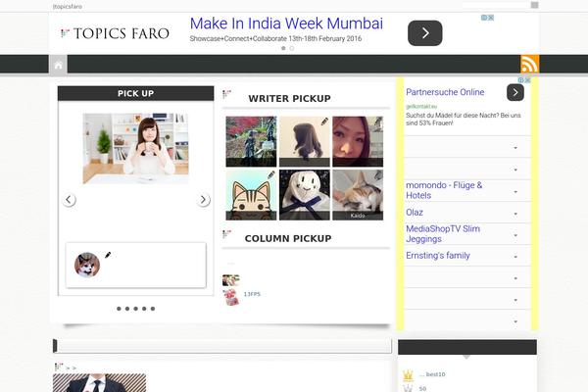Open Partnersuche Online ad link
The width and height of the screenshot is (588, 392).
[x=445, y=92]
